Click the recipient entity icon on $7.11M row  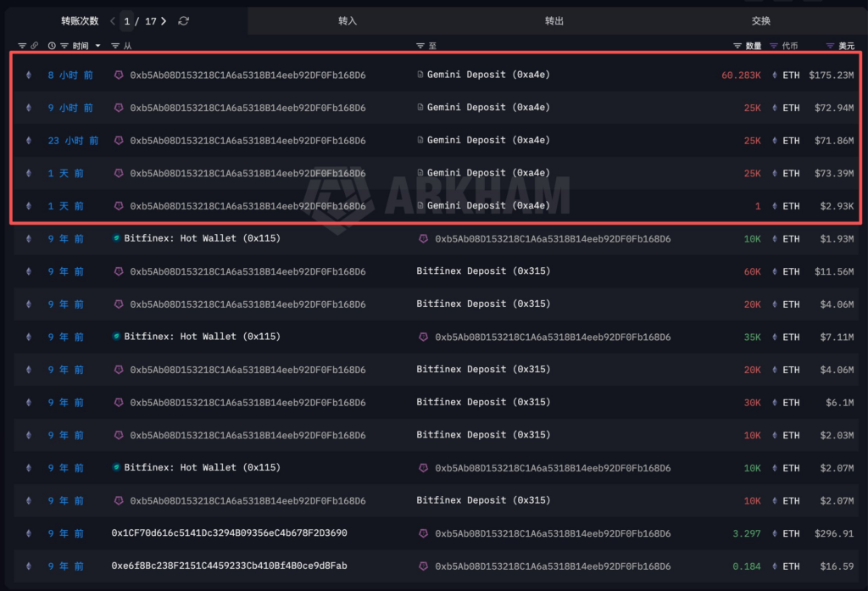pyautogui.click(x=424, y=337)
